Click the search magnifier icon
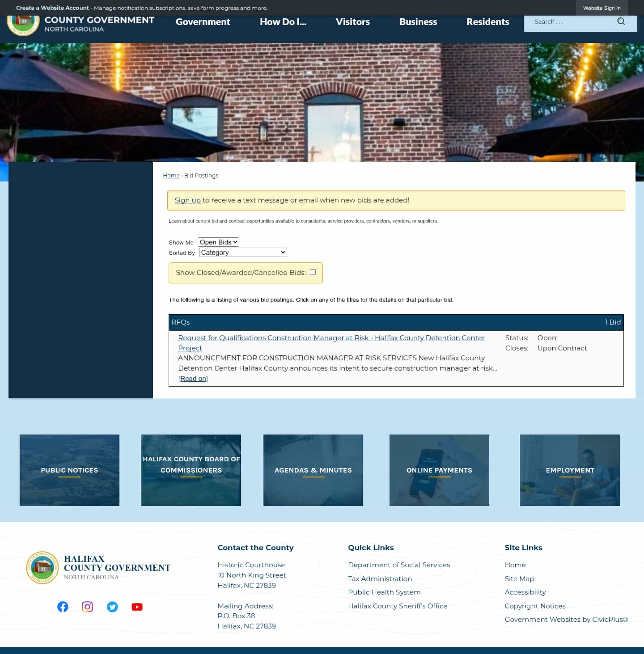Image resolution: width=644 pixels, height=654 pixels. point(621,21)
